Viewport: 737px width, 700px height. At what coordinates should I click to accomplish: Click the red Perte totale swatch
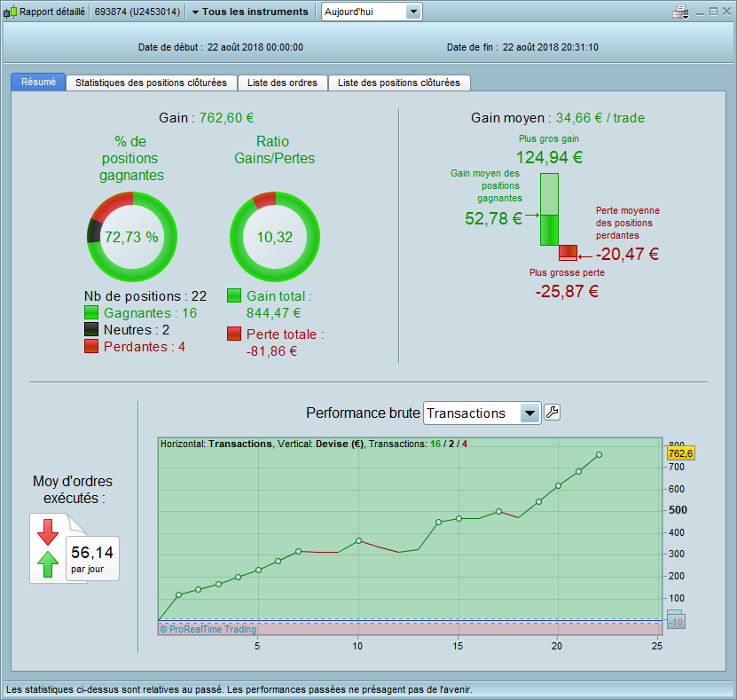234,334
